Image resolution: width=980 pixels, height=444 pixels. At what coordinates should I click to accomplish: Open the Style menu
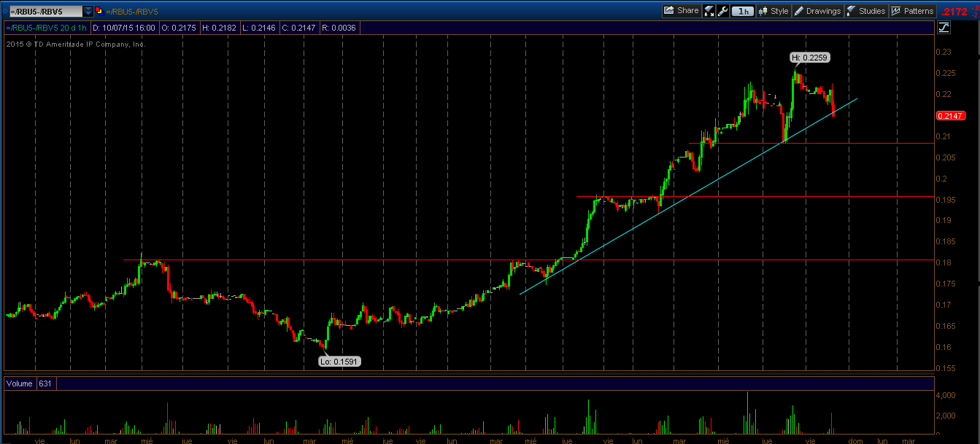pos(773,11)
